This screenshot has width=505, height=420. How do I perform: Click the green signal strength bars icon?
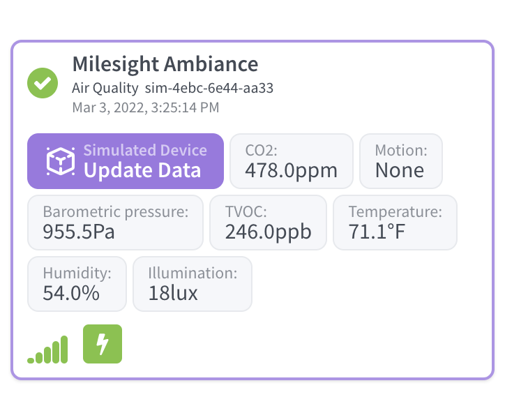[x=47, y=350]
